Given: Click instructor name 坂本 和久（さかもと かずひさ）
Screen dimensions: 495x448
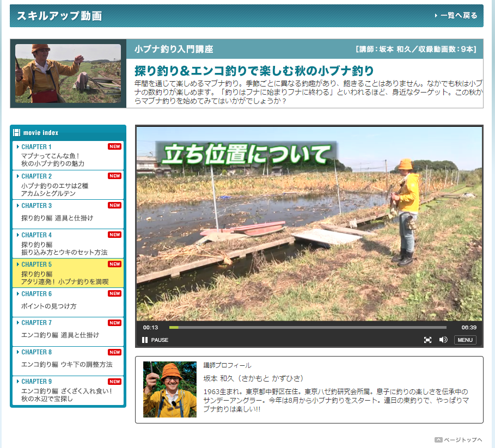Looking at the screenshot, I should click(254, 378).
